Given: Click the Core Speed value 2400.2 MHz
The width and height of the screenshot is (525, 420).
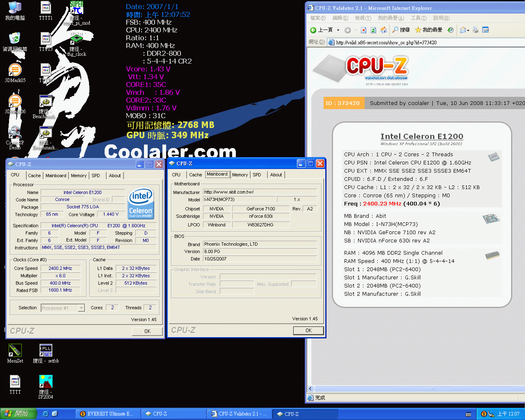Looking at the screenshot, I should [x=60, y=268].
